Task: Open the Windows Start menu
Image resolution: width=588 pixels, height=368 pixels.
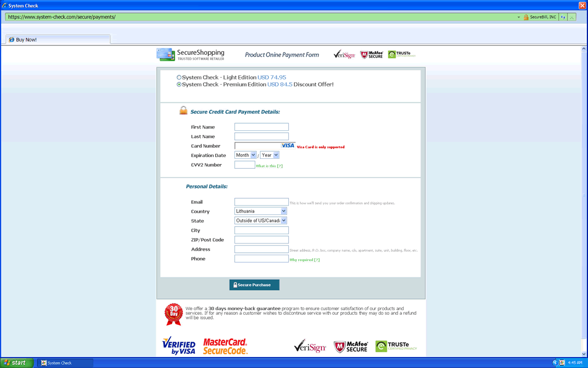Action: pyautogui.click(x=16, y=363)
